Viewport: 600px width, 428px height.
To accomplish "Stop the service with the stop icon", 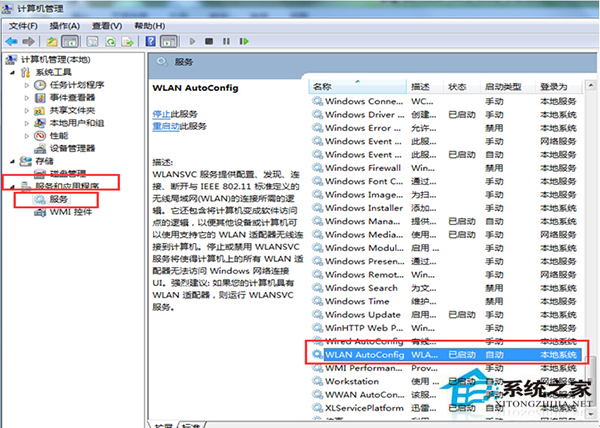I will (x=209, y=41).
